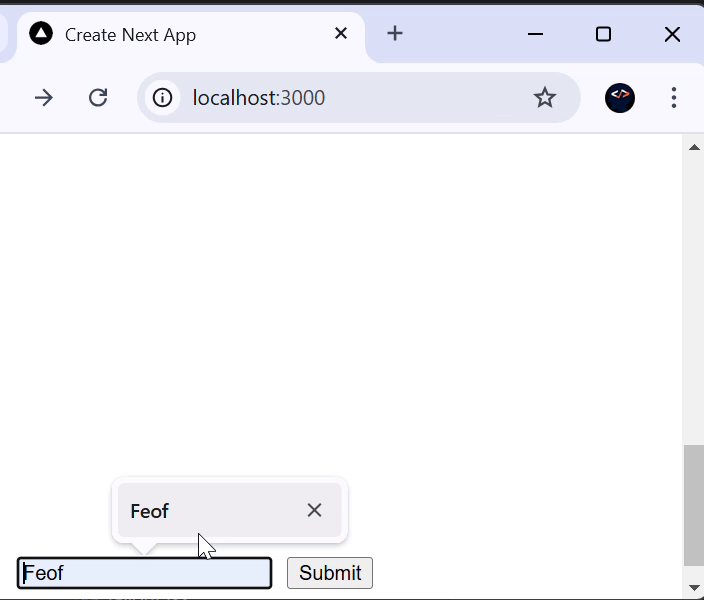The height and width of the screenshot is (600, 704).
Task: Select the Create Next App tab
Action: click(x=180, y=35)
